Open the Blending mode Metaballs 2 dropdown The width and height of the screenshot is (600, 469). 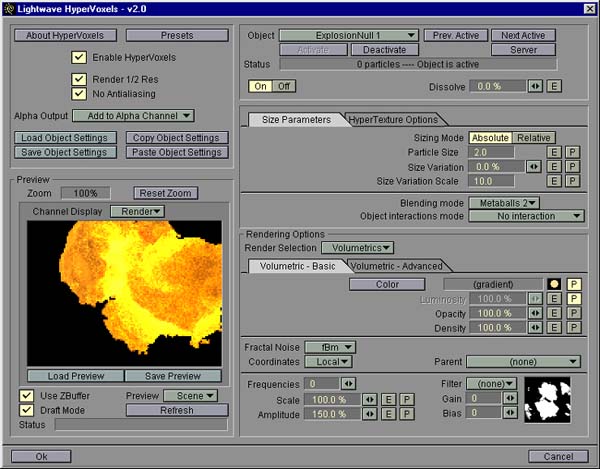[x=504, y=203]
